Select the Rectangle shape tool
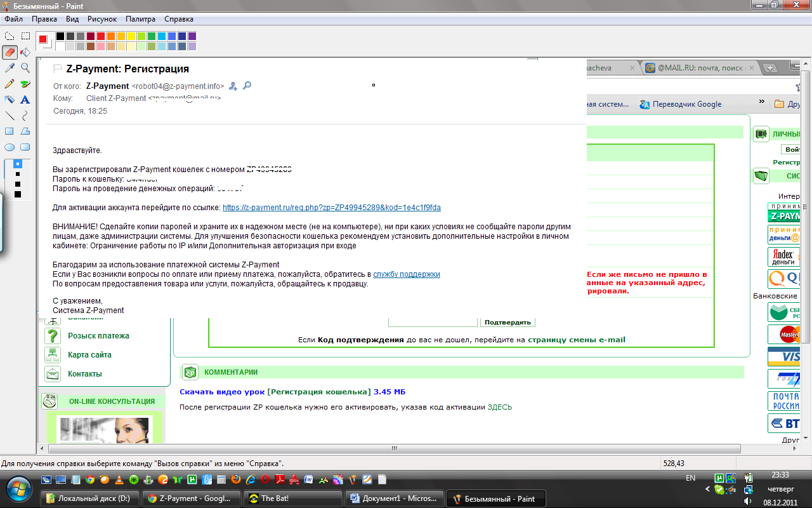 click(x=10, y=131)
